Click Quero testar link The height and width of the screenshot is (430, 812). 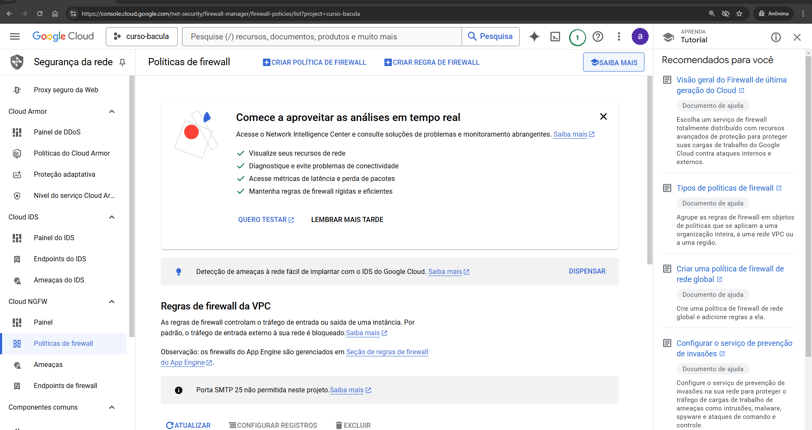point(266,220)
